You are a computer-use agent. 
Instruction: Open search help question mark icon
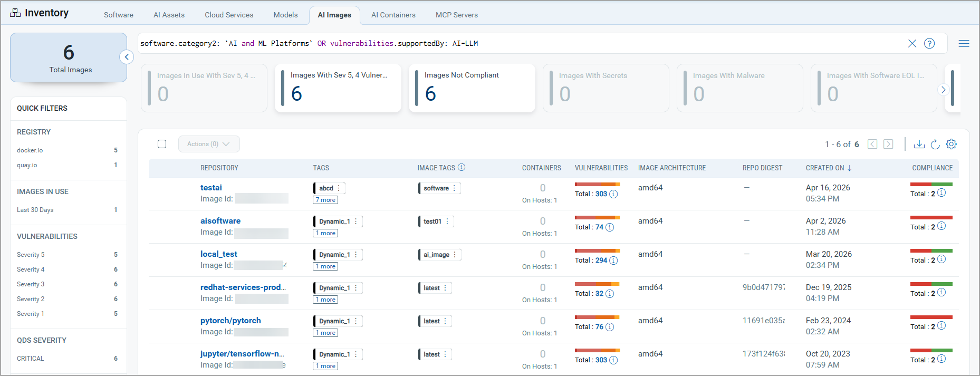click(x=929, y=43)
